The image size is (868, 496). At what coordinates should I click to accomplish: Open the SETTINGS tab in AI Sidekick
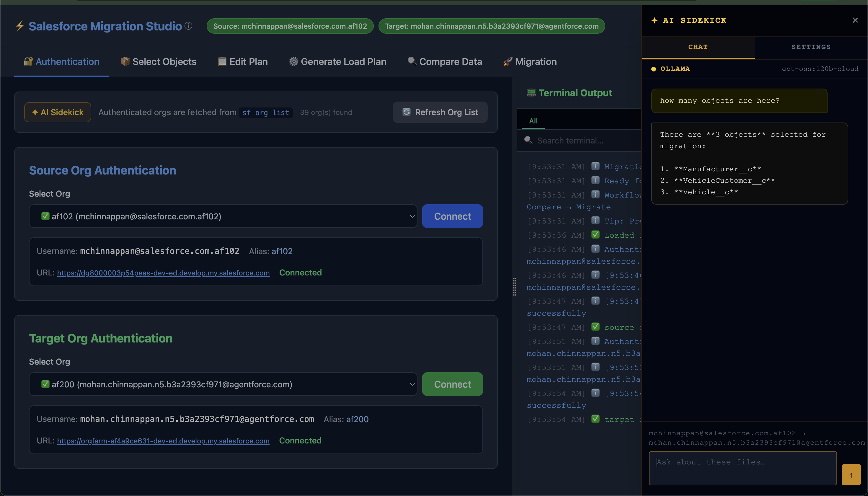(x=811, y=47)
